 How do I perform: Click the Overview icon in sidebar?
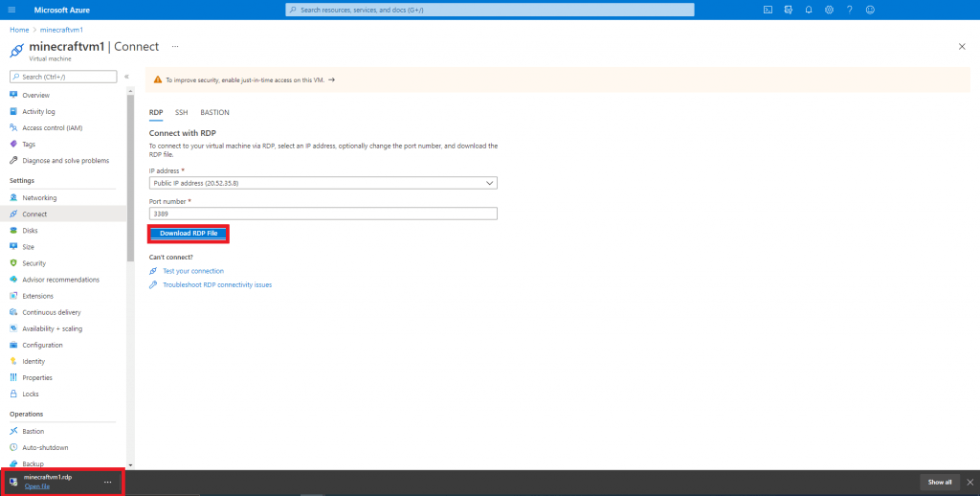click(13, 95)
